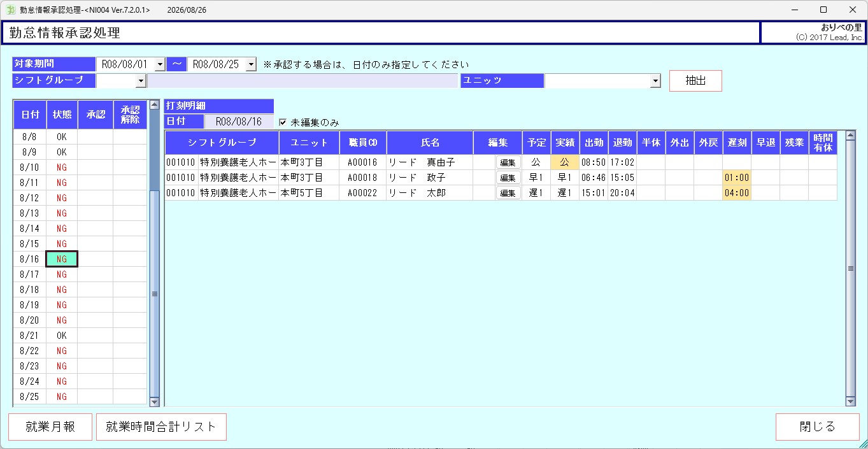Click the highlighted NG status for 8/16

(x=62, y=259)
